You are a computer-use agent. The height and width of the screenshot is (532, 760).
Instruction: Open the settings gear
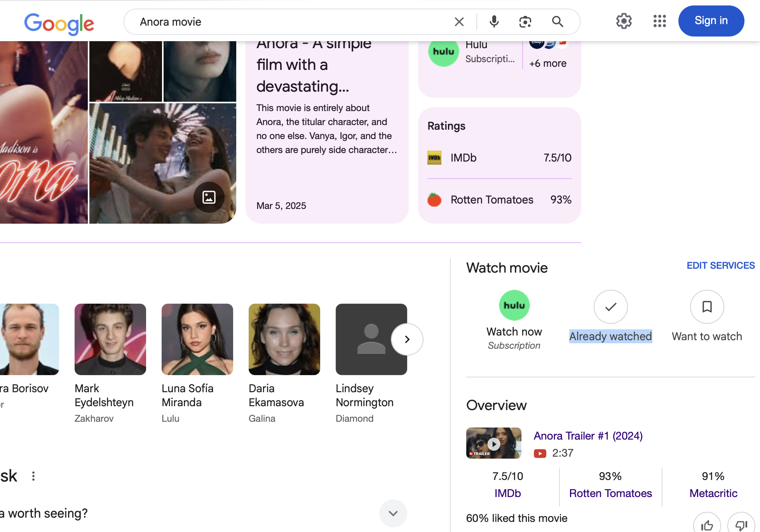(x=624, y=21)
